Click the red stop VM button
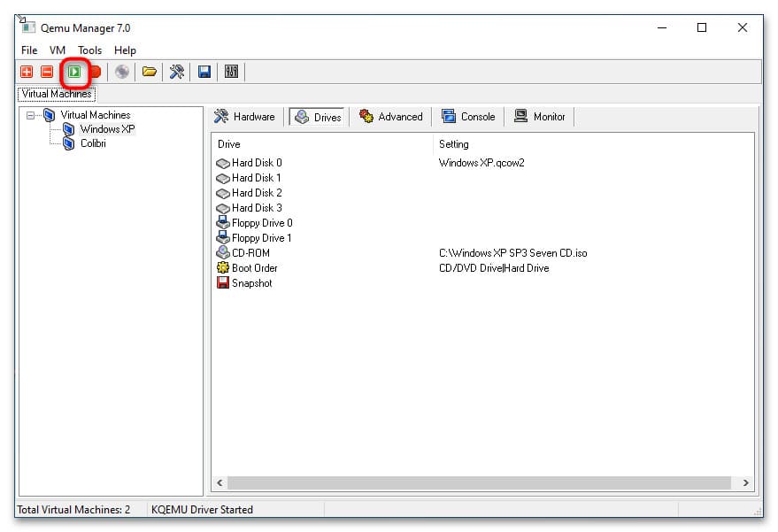The width and height of the screenshot is (778, 532). 95,72
